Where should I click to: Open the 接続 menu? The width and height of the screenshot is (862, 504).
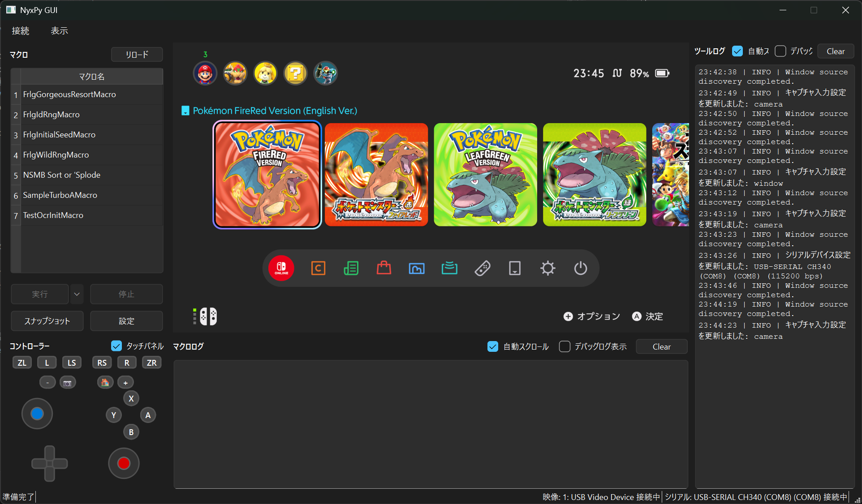tap(21, 30)
